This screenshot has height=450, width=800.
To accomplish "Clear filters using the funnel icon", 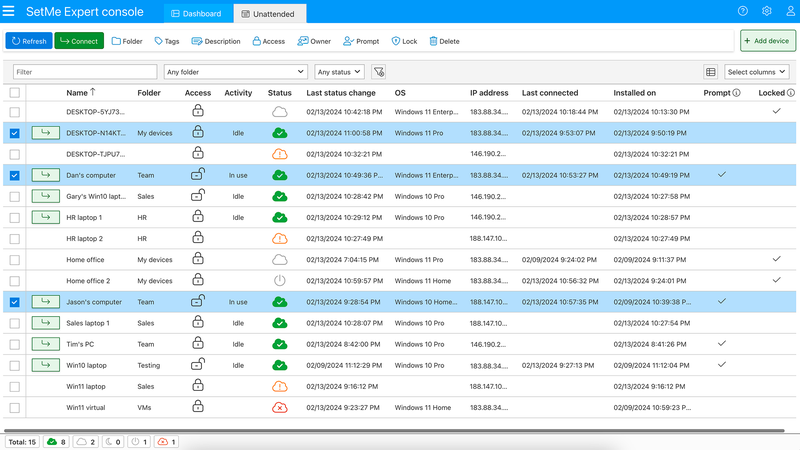I will [378, 72].
